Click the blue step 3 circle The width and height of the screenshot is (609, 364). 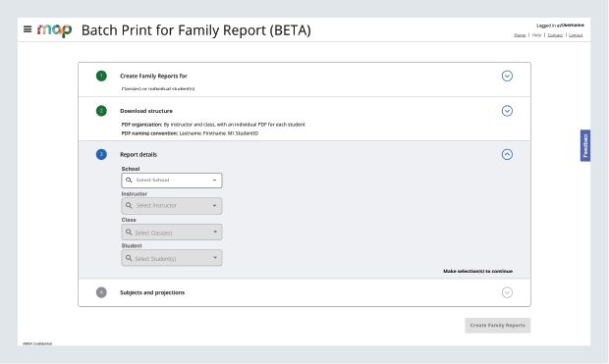click(101, 154)
